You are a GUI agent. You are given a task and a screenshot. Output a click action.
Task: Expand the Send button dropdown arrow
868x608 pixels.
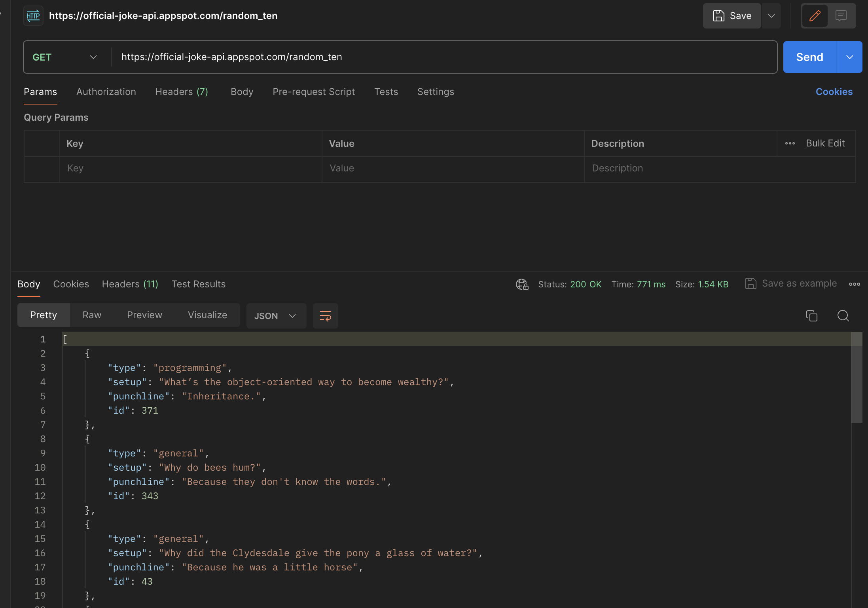(x=849, y=57)
